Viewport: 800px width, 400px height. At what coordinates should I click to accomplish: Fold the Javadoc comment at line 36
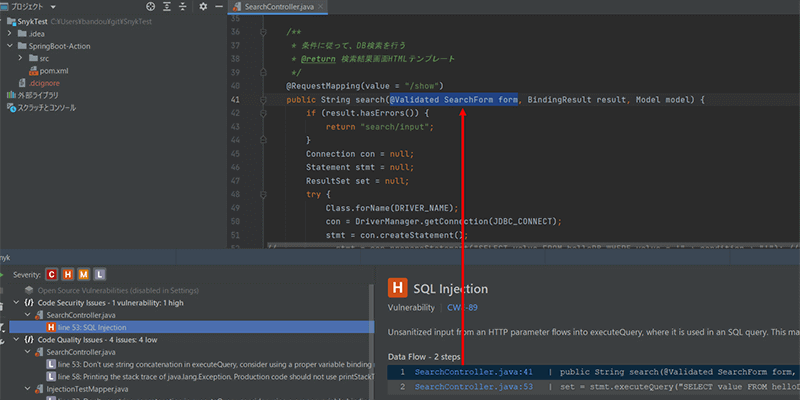tap(263, 32)
